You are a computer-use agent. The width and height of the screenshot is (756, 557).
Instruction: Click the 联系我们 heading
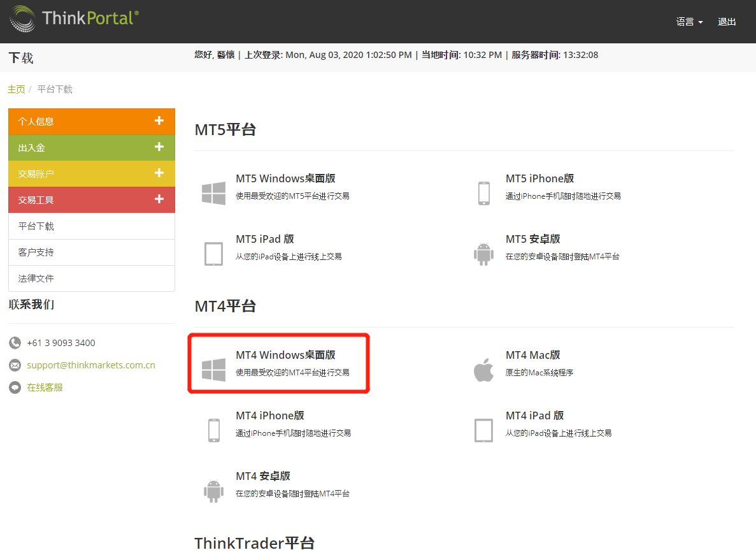click(x=31, y=305)
